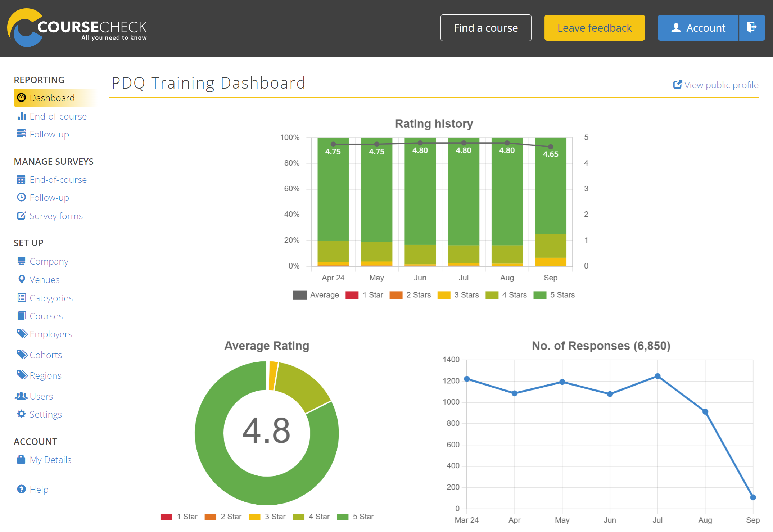Open Reporting Follow-up page
This screenshot has height=532, width=773.
[49, 134]
